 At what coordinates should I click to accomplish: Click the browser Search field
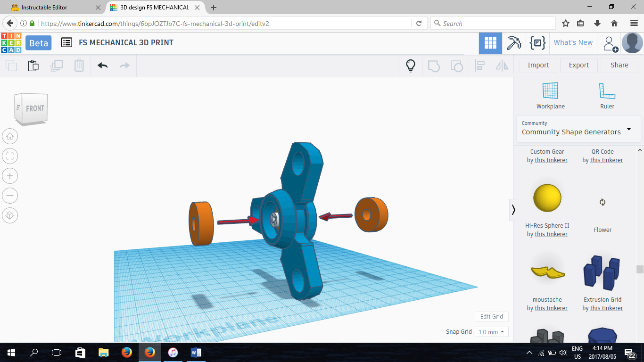point(493,23)
